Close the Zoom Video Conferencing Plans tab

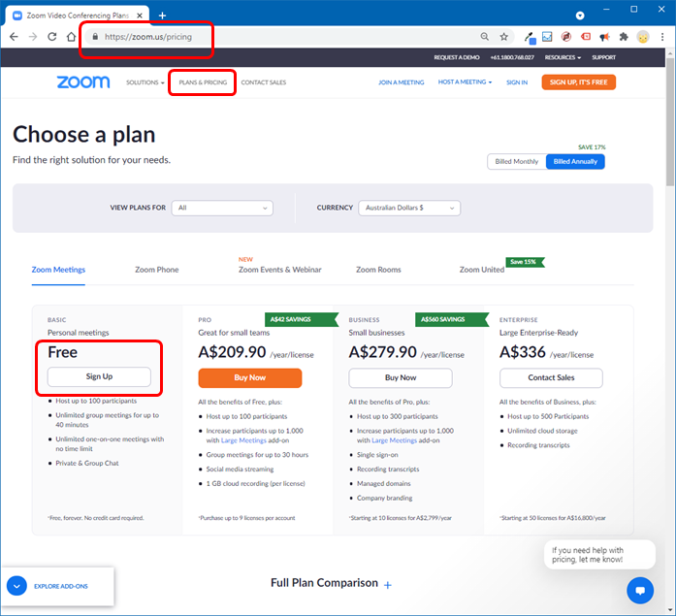[x=140, y=16]
